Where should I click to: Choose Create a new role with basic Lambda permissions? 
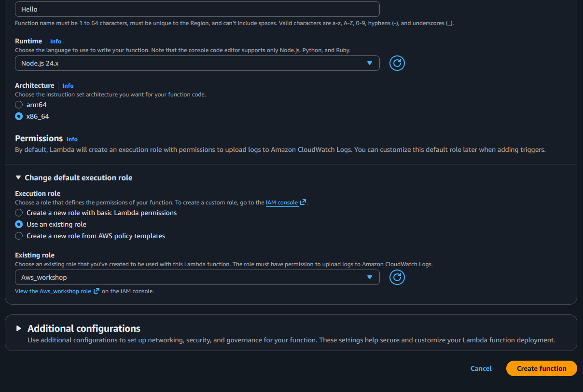pos(19,213)
